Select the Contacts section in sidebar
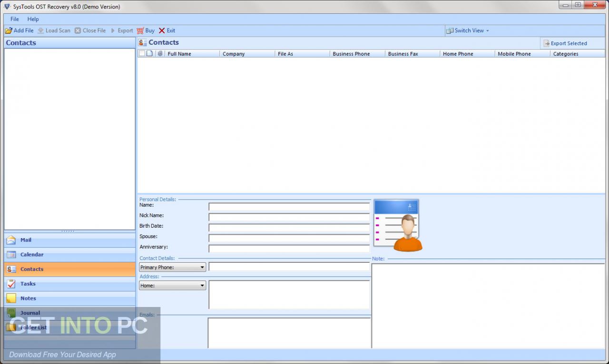Screen dimensions: 609x364 (x=70, y=269)
